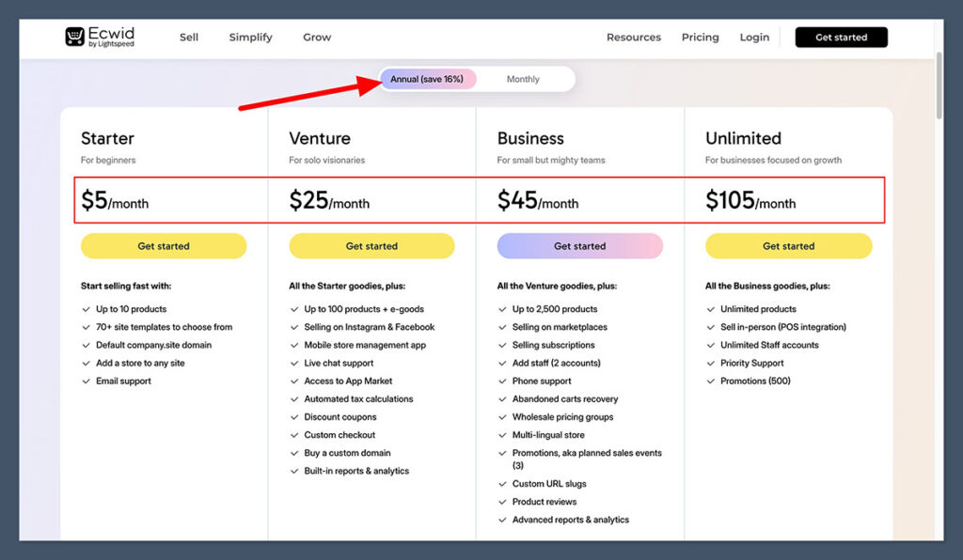Click the page vertical scrollbar
The width and height of the screenshot is (963, 560).
coord(937,85)
